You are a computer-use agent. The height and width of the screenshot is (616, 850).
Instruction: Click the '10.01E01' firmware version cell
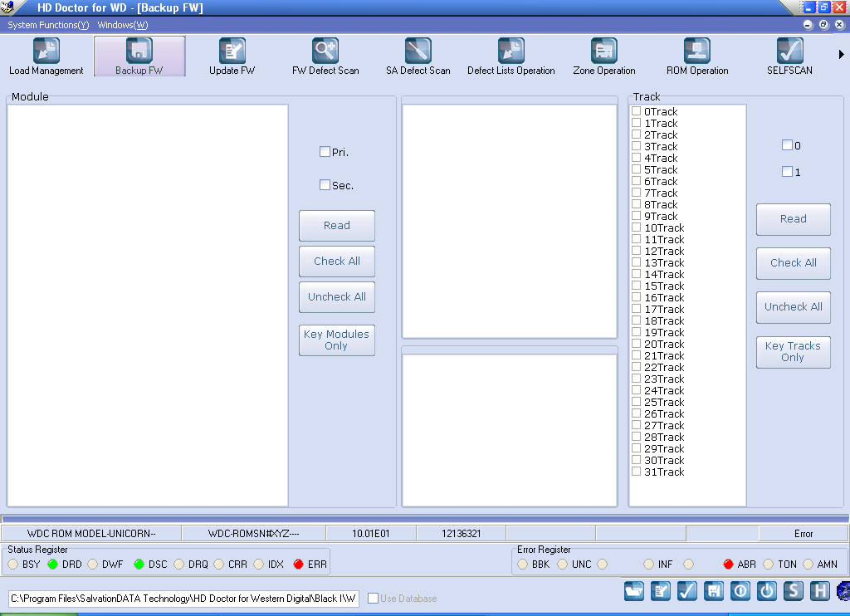click(x=371, y=534)
